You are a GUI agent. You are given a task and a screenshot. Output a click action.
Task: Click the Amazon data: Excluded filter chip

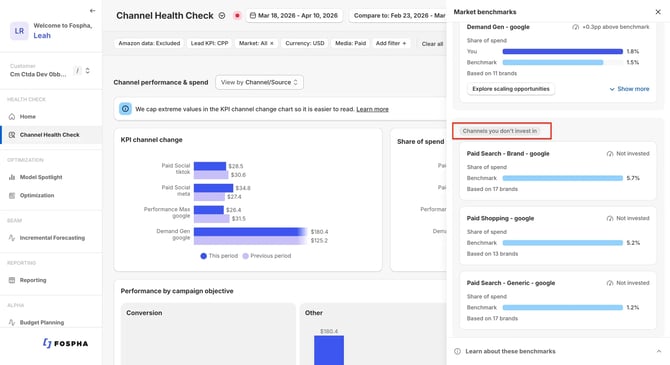click(149, 43)
